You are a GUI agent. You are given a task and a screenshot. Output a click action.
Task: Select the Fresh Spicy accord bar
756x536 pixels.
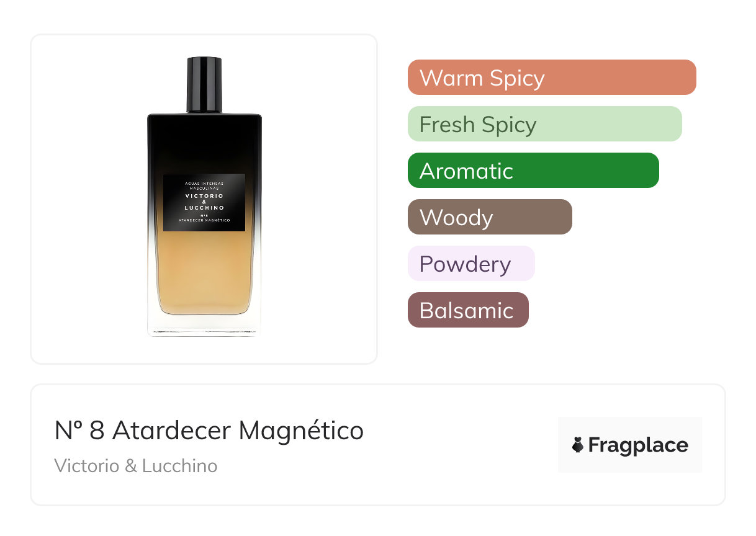point(545,124)
